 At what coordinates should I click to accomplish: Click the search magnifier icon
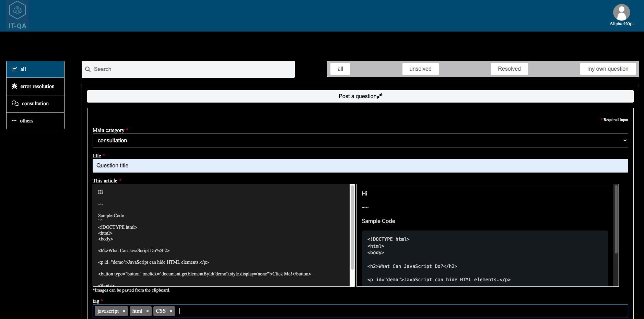click(x=88, y=69)
